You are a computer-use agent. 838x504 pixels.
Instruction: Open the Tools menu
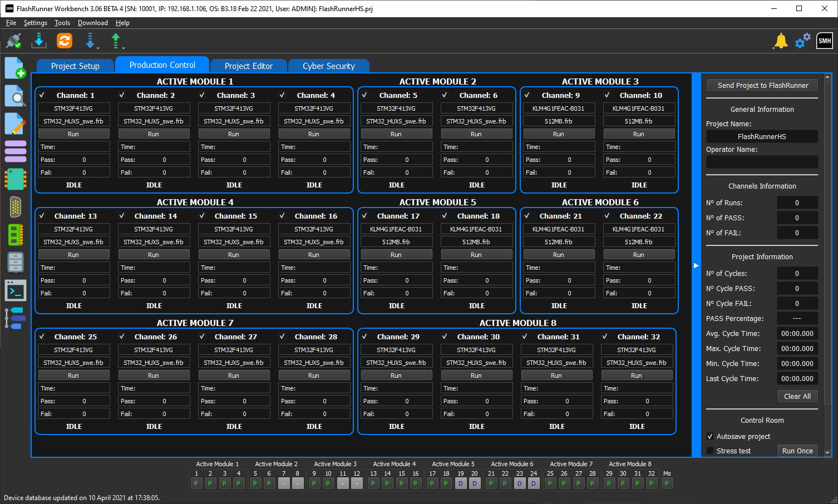(x=62, y=23)
